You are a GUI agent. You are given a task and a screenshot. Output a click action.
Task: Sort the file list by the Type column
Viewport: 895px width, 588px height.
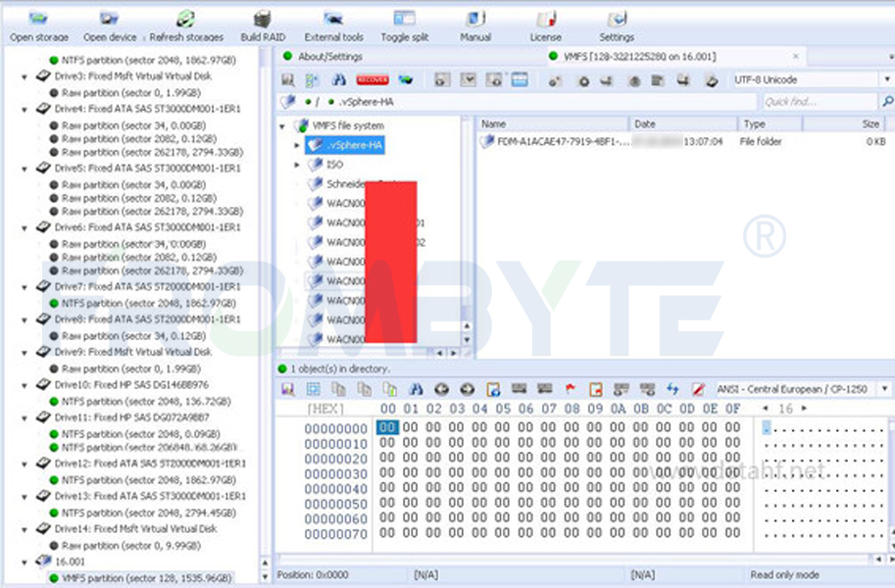(770, 123)
